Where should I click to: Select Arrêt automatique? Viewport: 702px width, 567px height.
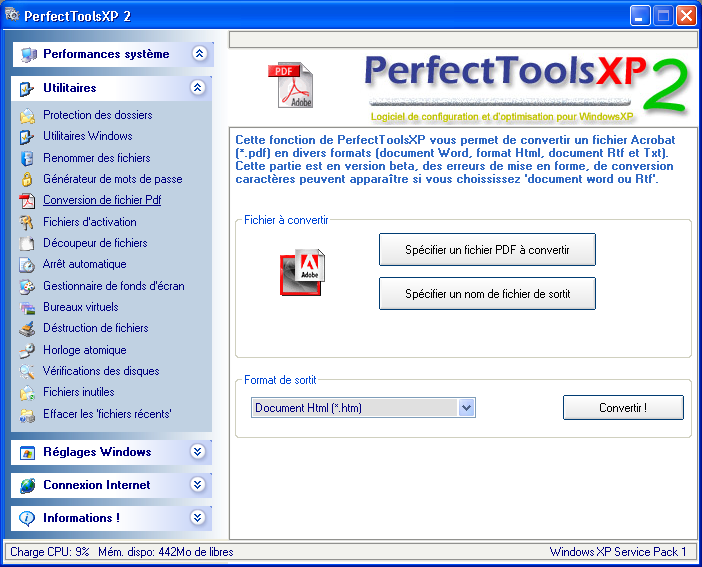85,264
